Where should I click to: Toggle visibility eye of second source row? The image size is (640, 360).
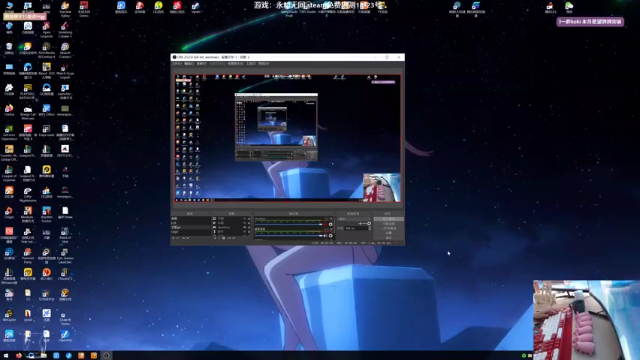point(244,223)
